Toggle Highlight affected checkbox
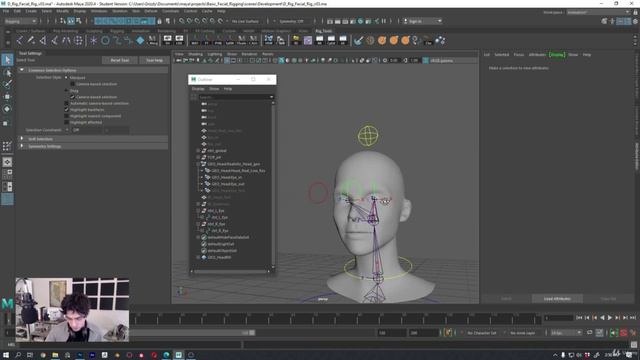The height and width of the screenshot is (360, 640). click(x=66, y=122)
